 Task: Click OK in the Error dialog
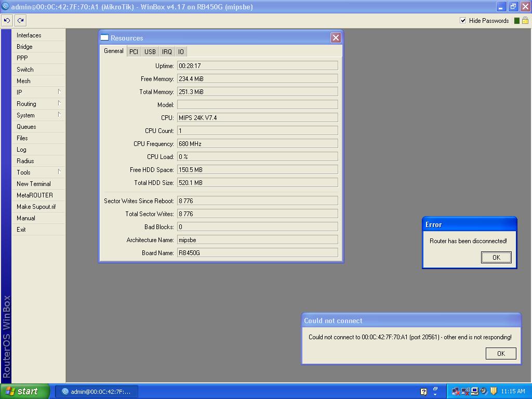pyautogui.click(x=496, y=258)
